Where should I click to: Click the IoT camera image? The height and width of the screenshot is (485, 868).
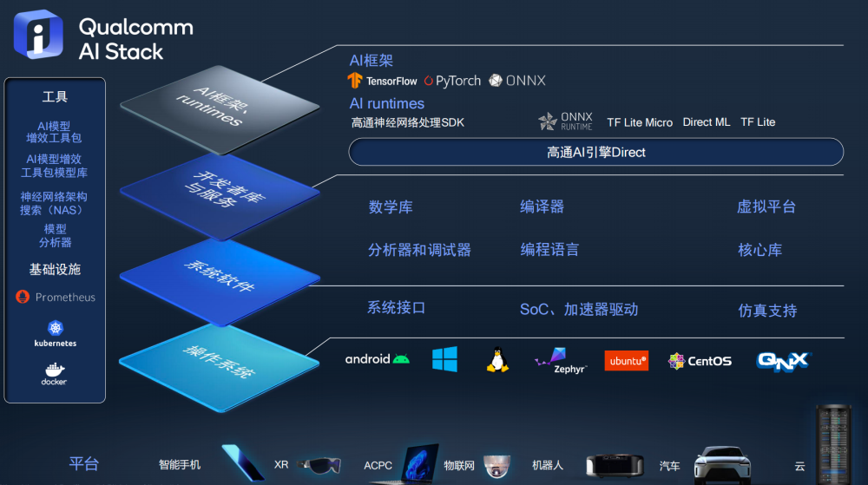496,466
